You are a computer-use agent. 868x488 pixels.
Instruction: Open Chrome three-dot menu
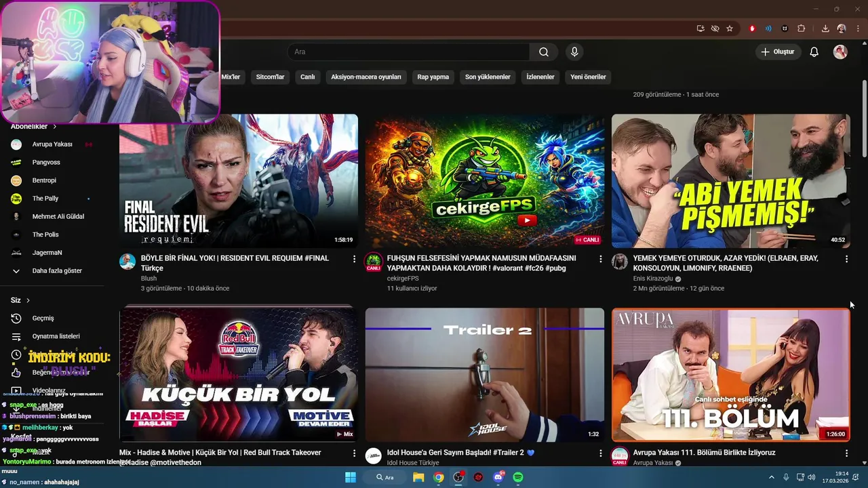coord(856,28)
